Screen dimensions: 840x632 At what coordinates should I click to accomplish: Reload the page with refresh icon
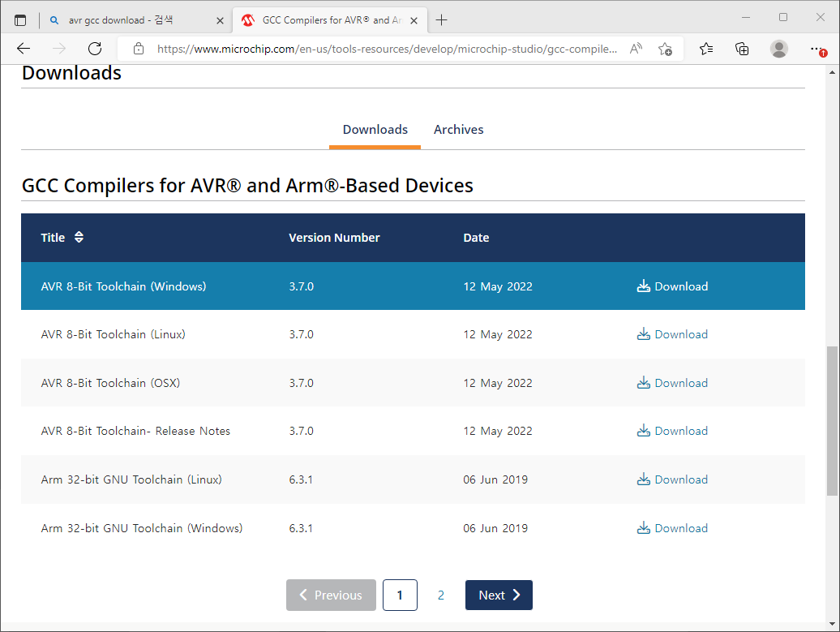(95, 49)
